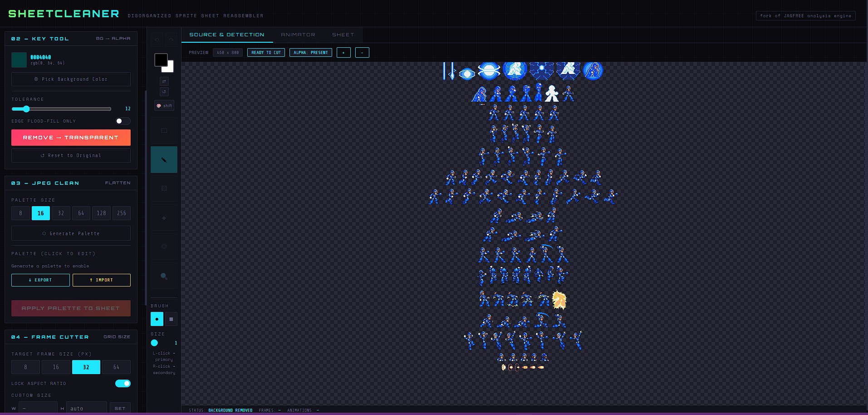Select palette size 256

tap(122, 213)
